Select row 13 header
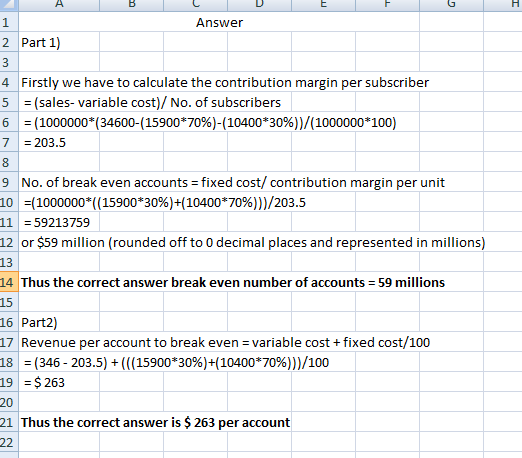The image size is (522, 458). coord(9,262)
